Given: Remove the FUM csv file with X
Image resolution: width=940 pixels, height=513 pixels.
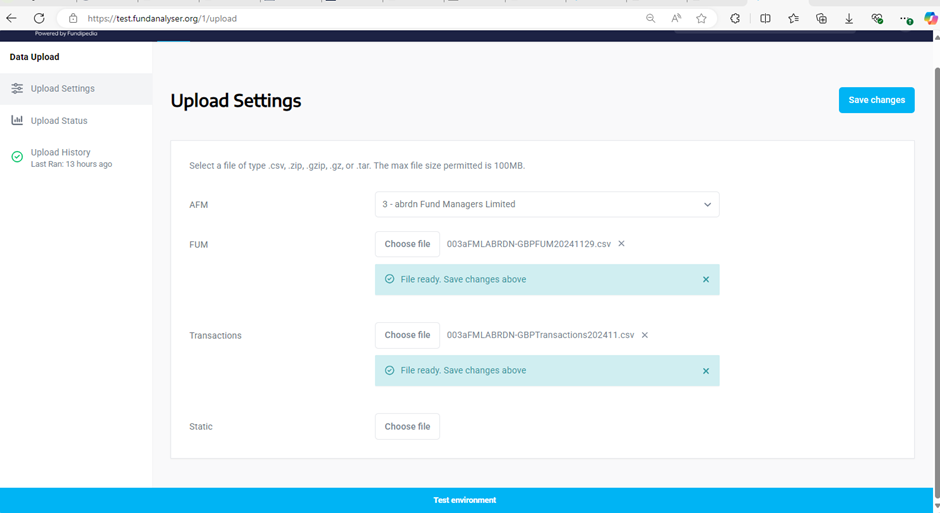Looking at the screenshot, I should click(x=621, y=244).
